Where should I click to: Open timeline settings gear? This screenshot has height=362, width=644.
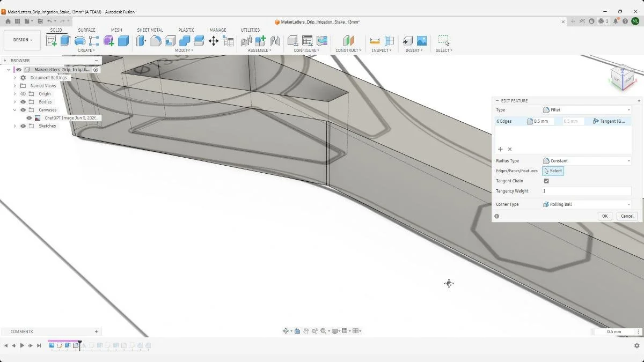[637, 346]
